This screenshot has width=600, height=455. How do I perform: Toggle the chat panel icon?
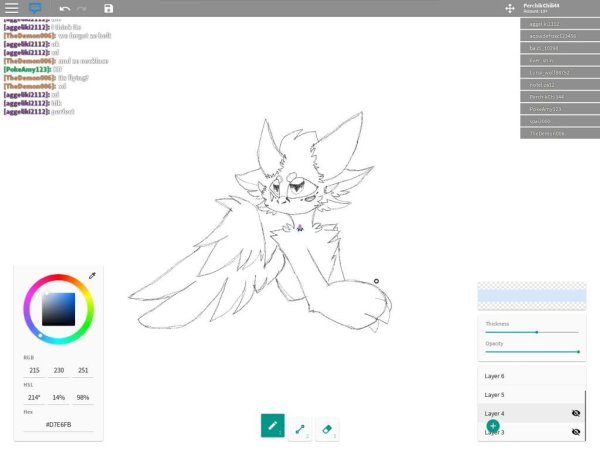click(35, 8)
